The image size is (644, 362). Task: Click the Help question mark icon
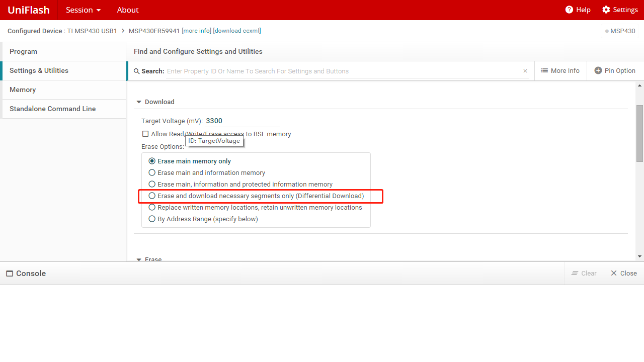(x=569, y=10)
